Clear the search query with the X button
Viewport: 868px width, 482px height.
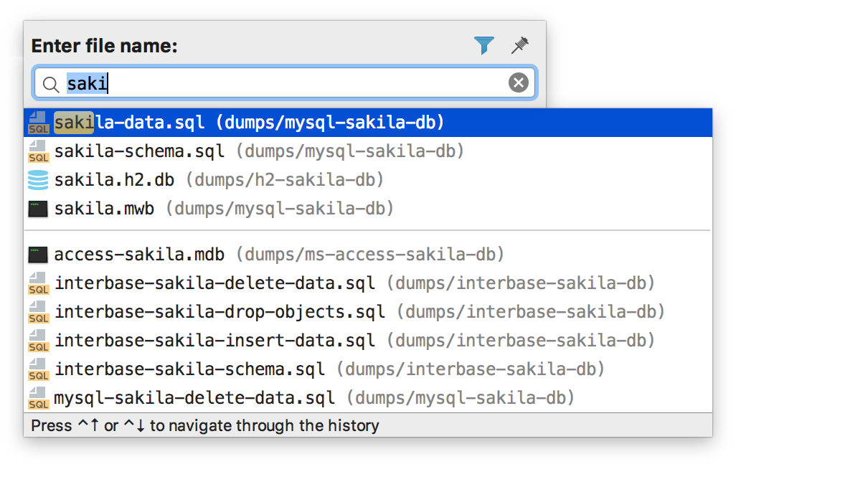point(518,82)
